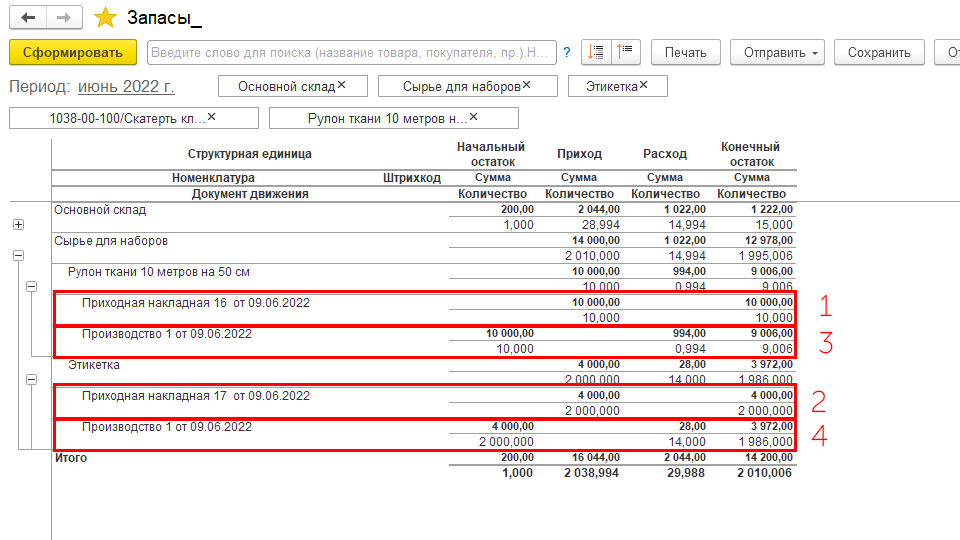The image size is (960, 540).
Task: Click the back navigation arrow
Action: (28, 18)
